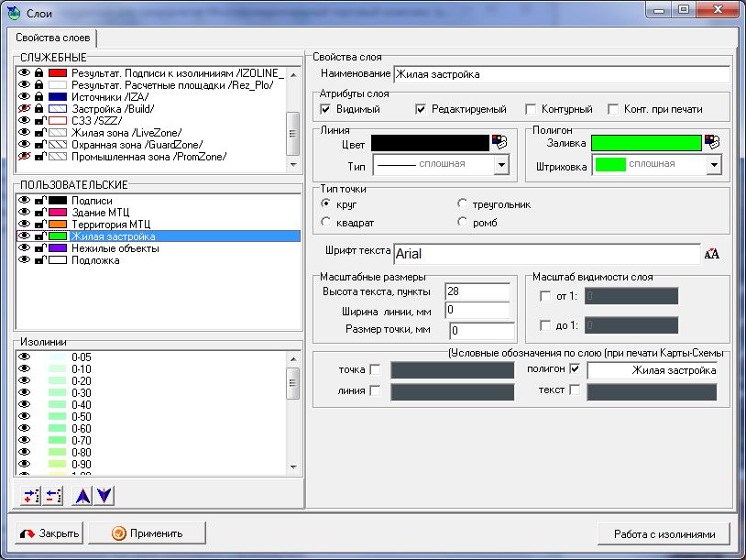Uncheck the Видимый checkbox

(325, 109)
